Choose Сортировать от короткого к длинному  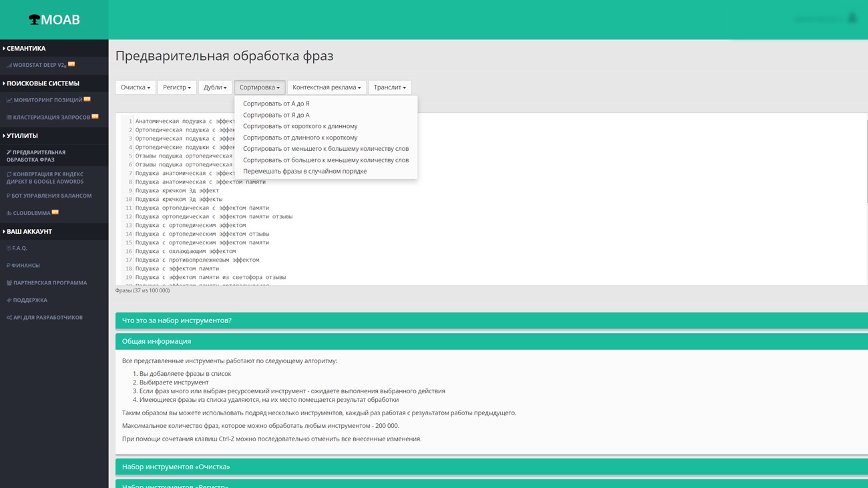coord(300,126)
